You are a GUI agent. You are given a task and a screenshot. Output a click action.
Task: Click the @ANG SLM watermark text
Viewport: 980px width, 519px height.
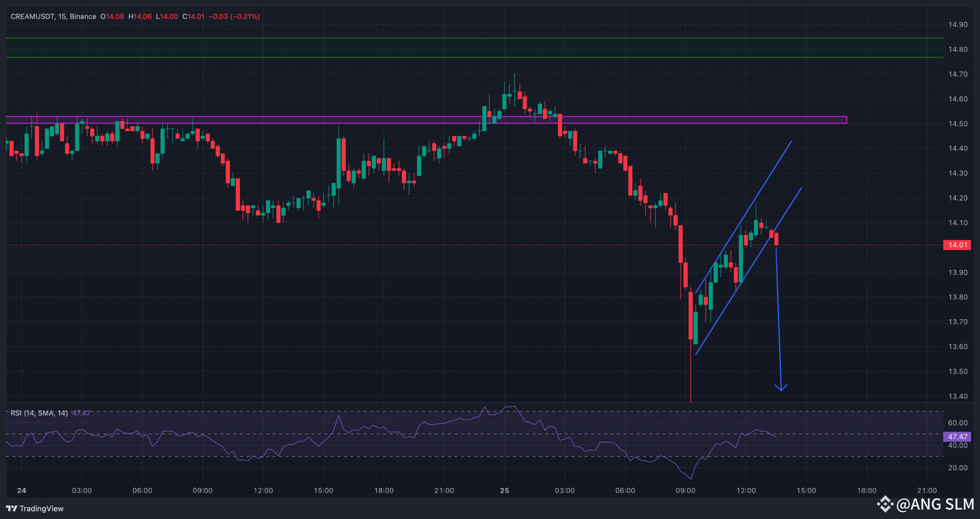point(934,504)
